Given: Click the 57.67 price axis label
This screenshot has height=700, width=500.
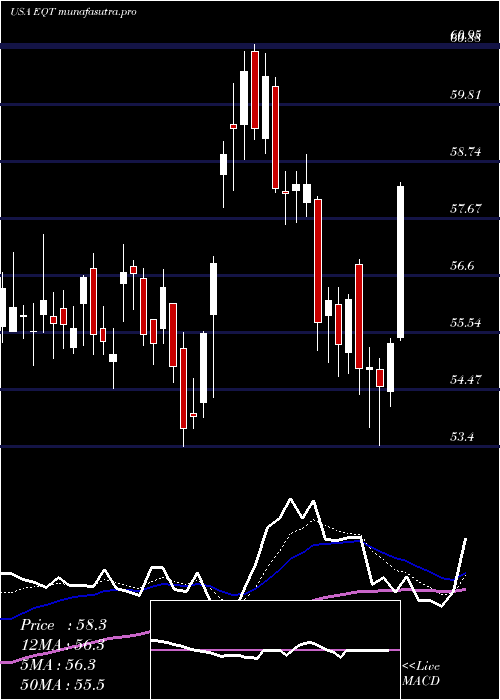Looking at the screenshot, I should 466,208.
